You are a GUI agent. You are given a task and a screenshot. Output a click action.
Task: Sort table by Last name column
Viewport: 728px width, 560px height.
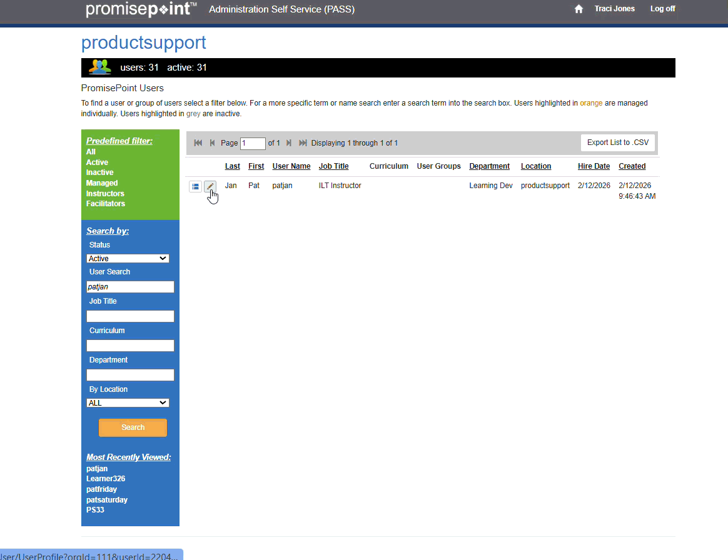tap(232, 166)
